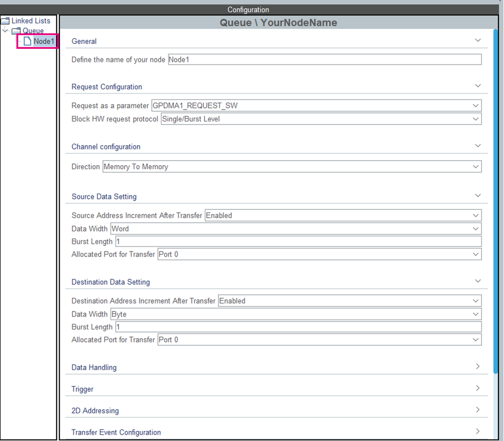This screenshot has width=504, height=441.
Task: Click the 'Block HW request protocol' label
Action: pyautogui.click(x=115, y=119)
